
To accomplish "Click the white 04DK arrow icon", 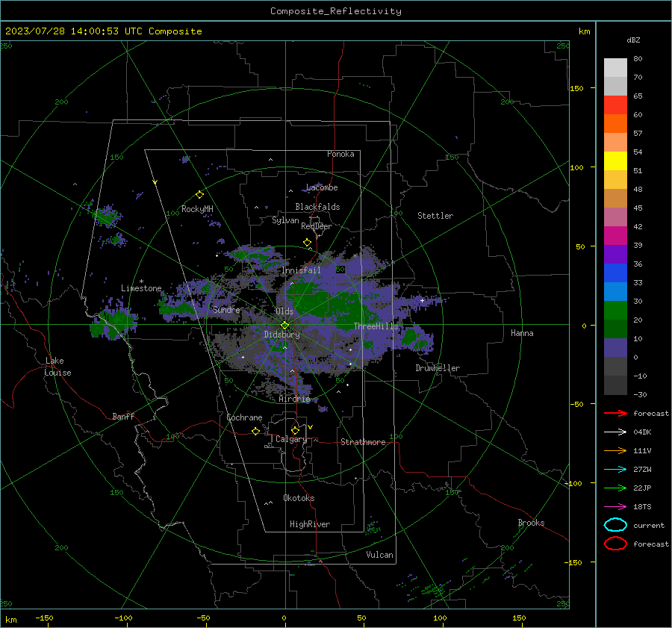I will (615, 432).
